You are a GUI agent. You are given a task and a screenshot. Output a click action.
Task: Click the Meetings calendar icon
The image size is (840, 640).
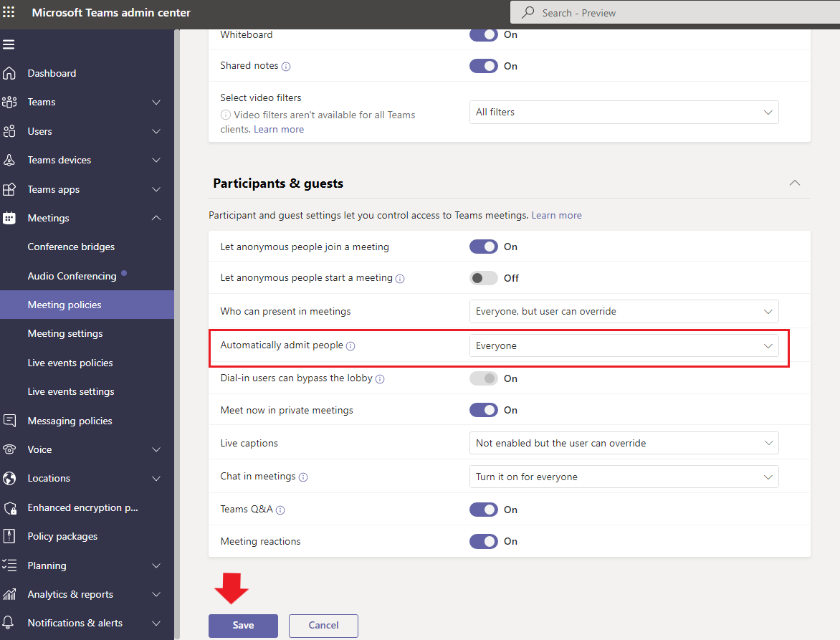(x=9, y=218)
